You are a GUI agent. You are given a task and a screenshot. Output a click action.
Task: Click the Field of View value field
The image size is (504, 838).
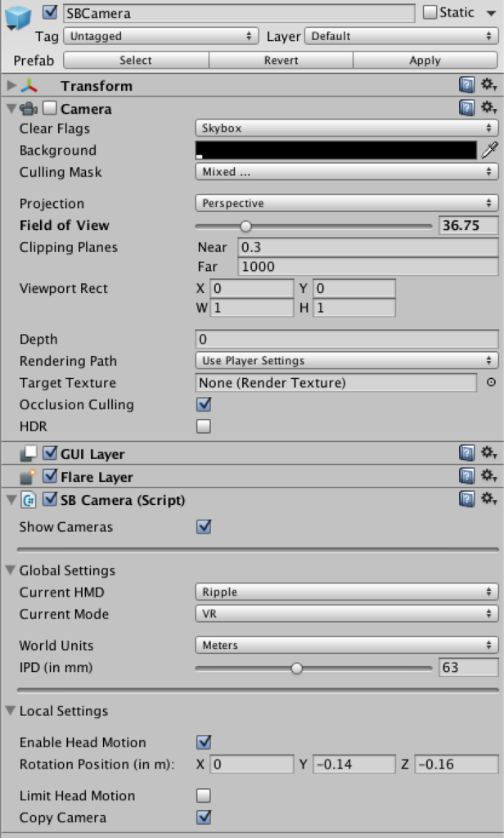pyautogui.click(x=468, y=226)
